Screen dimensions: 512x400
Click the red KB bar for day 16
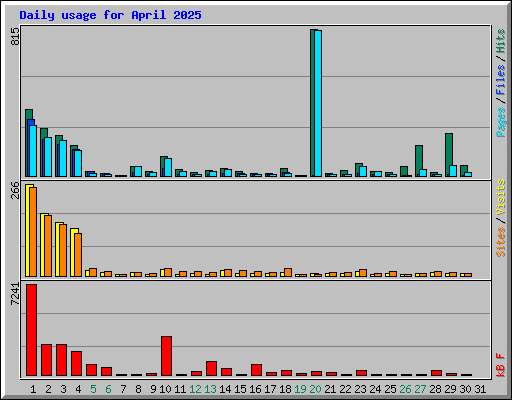(x=256, y=370)
